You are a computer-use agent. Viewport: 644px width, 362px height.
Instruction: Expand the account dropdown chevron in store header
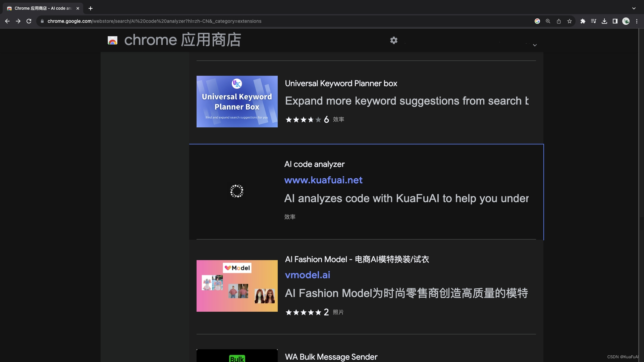pos(535,45)
